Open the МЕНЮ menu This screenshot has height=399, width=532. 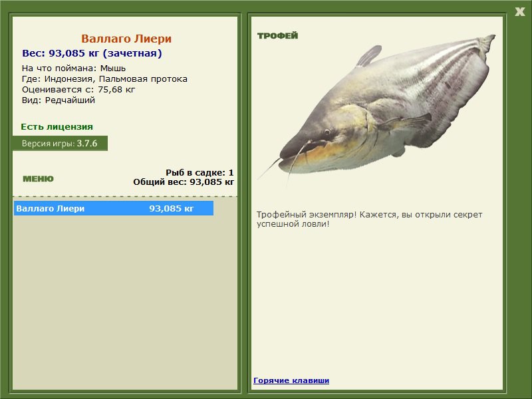tap(38, 179)
